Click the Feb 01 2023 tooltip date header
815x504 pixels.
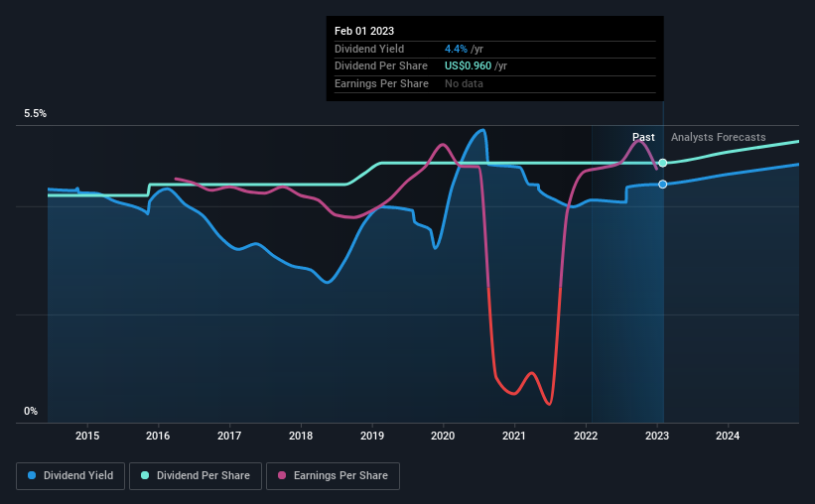pyautogui.click(x=363, y=31)
